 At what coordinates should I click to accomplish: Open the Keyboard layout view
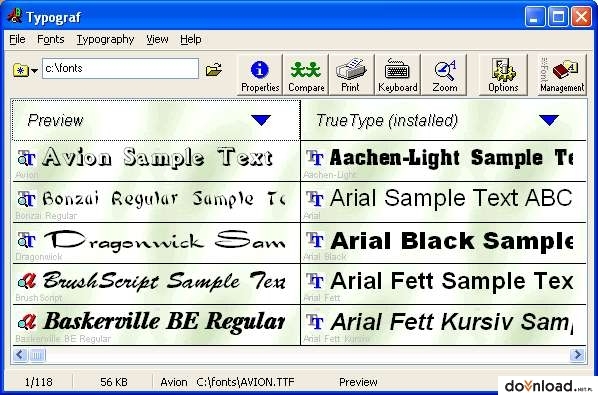397,75
